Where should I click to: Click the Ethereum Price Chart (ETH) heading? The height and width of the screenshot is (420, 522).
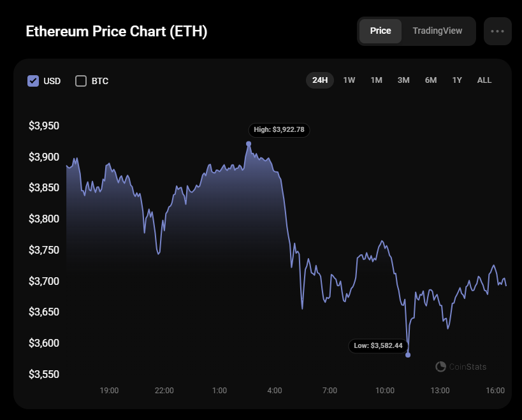116,32
